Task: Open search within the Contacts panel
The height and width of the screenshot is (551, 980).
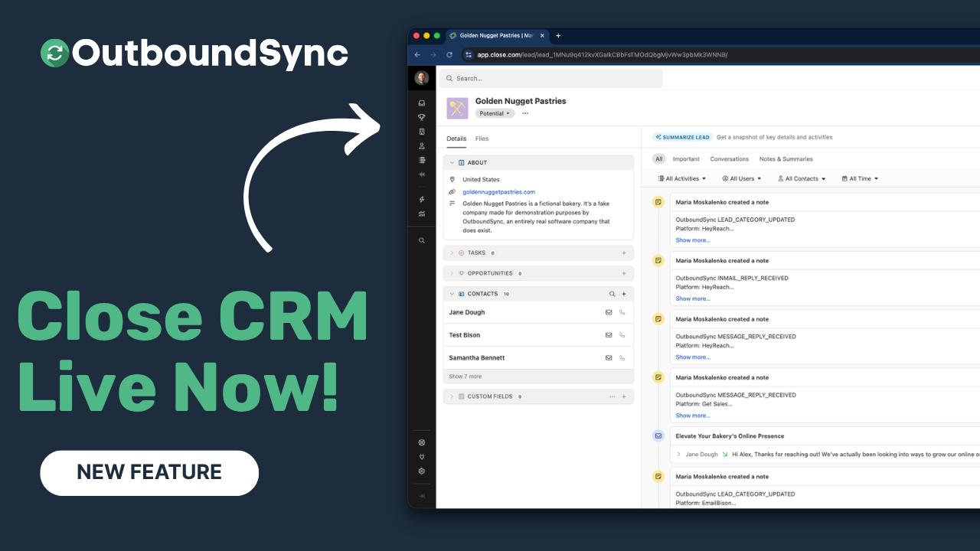Action: pyautogui.click(x=612, y=293)
